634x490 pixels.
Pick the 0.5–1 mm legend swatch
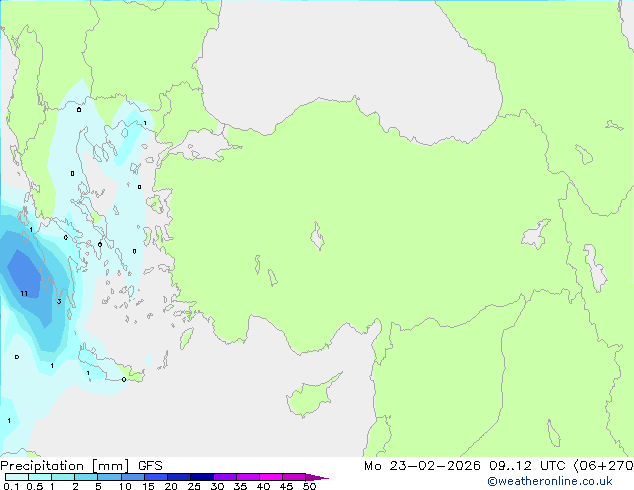point(40,477)
